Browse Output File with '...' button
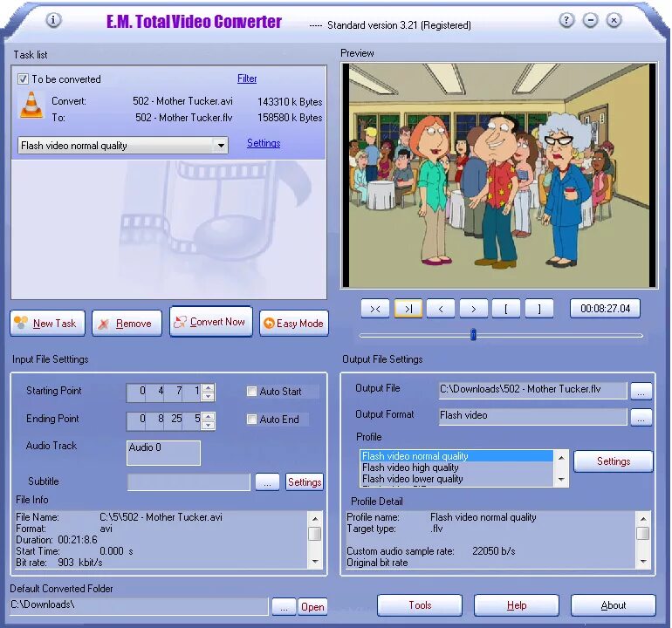672x628 pixels. click(x=641, y=391)
